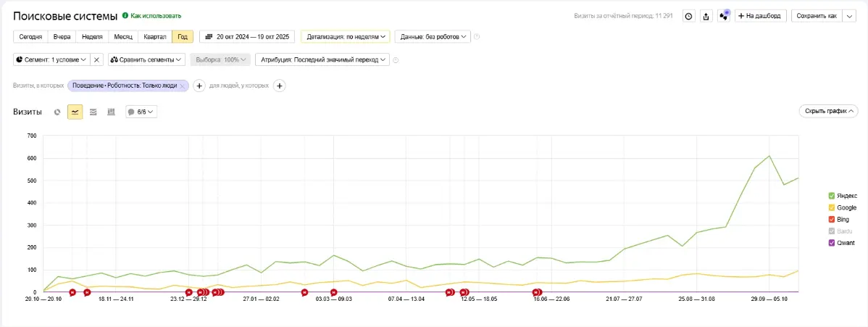The width and height of the screenshot is (868, 327).
Task: Click the Поисковые системы report title
Action: coord(65,16)
